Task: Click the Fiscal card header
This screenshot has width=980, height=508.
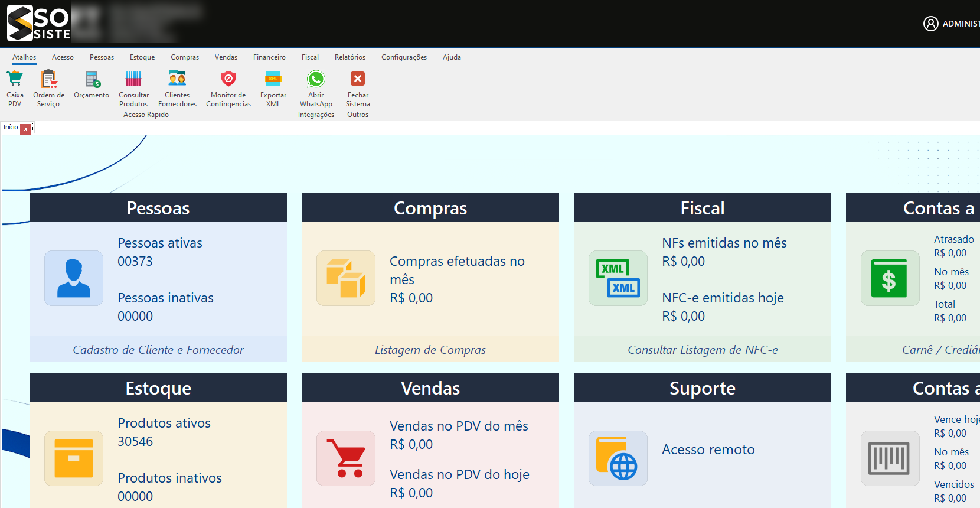Action: (x=703, y=207)
